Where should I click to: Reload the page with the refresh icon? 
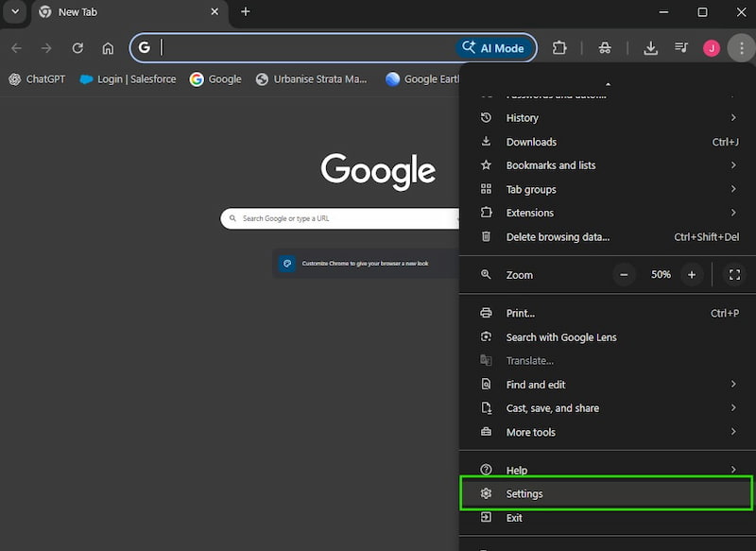[x=77, y=47]
